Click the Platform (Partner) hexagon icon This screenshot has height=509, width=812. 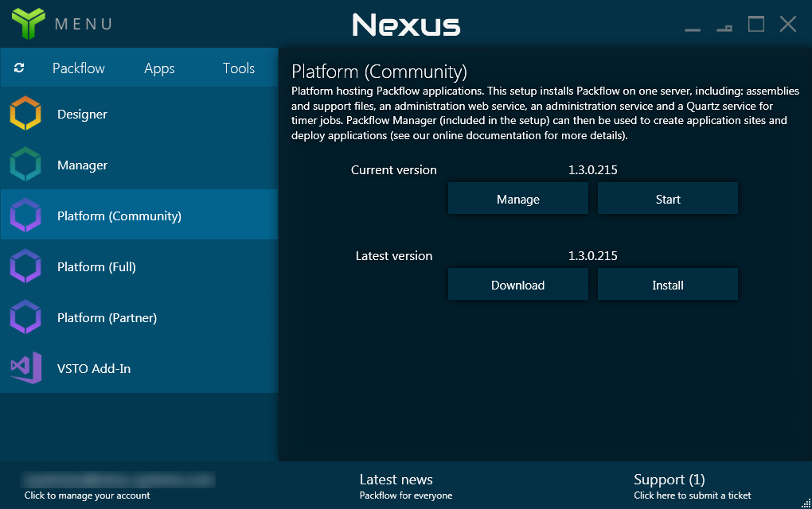pos(25,317)
